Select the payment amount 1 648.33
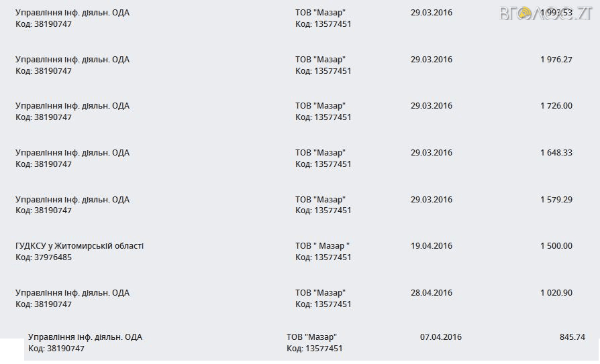 click(x=556, y=153)
